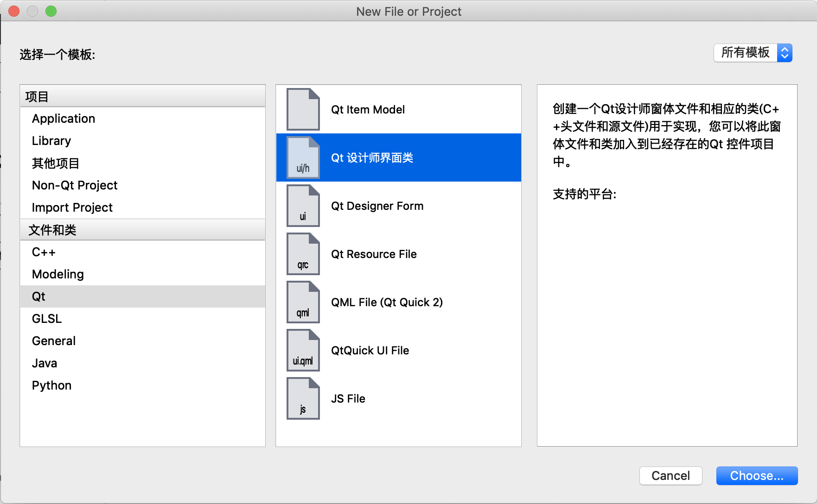This screenshot has width=817, height=504.
Task: Select the Application project category
Action: point(143,119)
